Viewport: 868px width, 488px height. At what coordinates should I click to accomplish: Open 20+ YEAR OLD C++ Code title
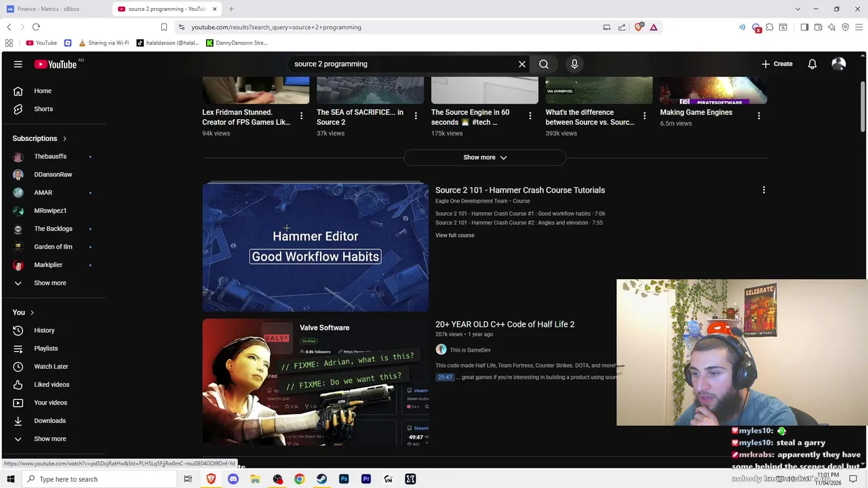505,325
